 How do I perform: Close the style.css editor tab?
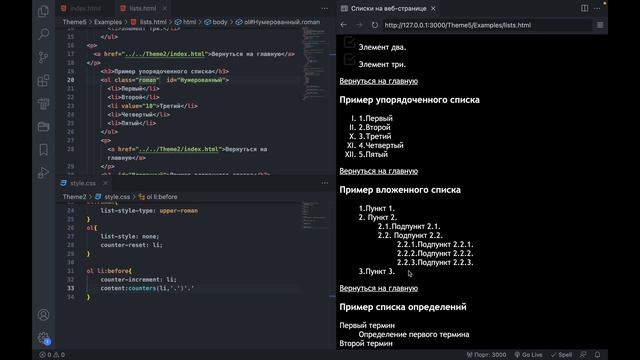(x=105, y=183)
